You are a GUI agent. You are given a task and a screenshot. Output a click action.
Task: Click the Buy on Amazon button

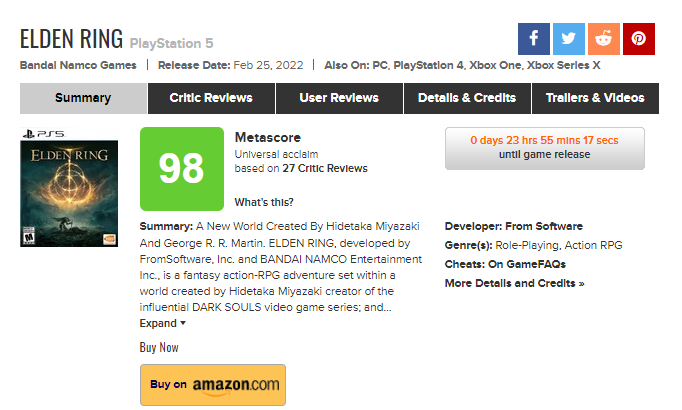pyautogui.click(x=213, y=385)
